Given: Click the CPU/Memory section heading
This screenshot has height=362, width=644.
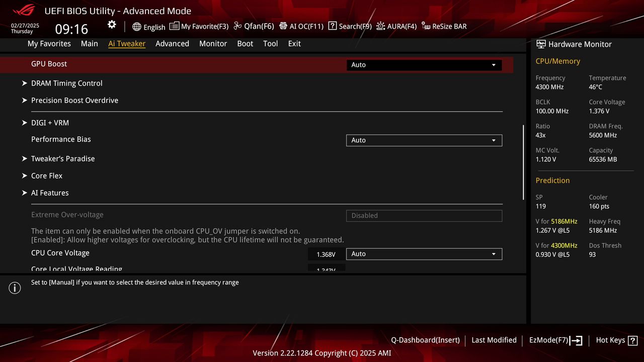Looking at the screenshot, I should 558,61.
